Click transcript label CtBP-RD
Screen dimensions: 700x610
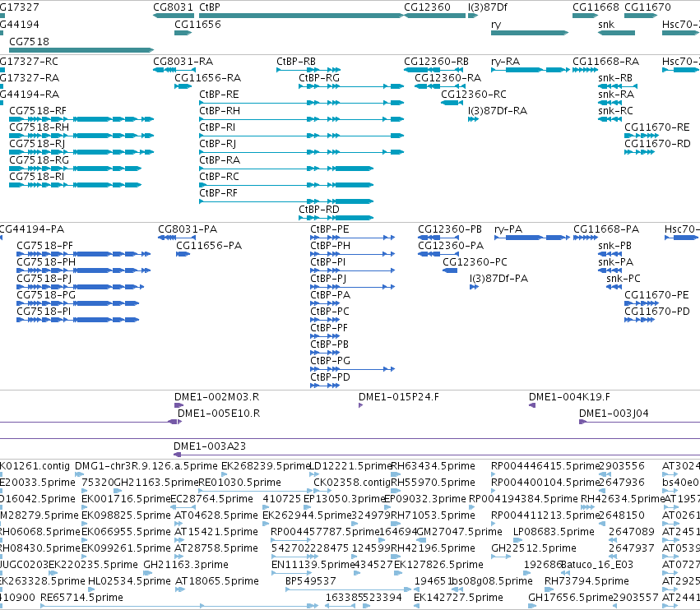point(319,210)
